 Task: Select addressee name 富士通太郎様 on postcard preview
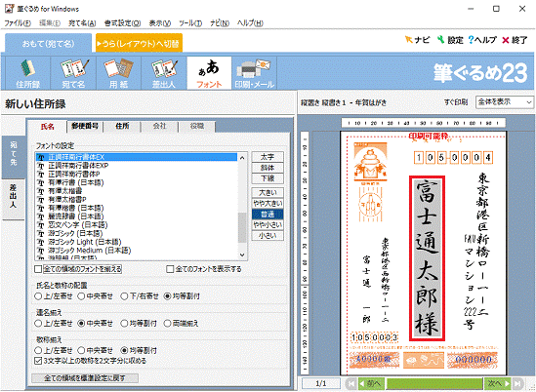427,258
